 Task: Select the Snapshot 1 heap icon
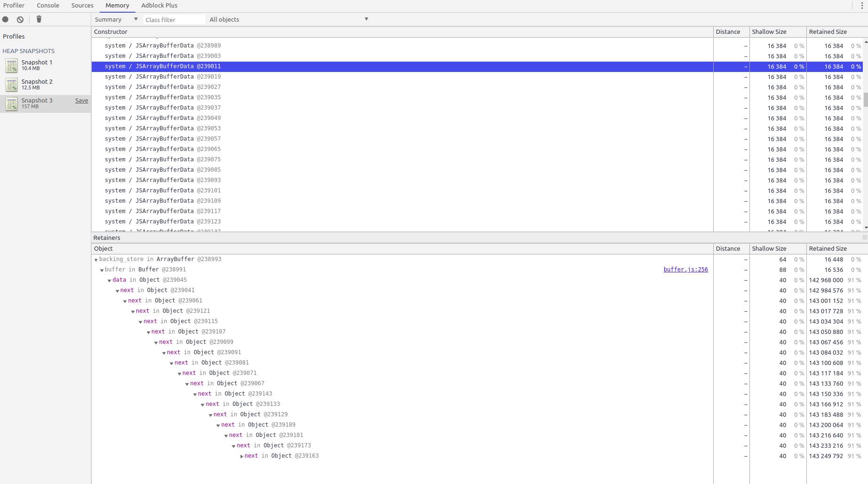(x=11, y=65)
